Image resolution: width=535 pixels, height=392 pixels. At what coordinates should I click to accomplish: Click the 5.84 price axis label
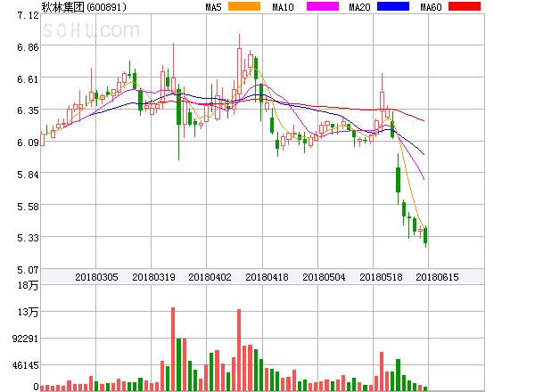tap(28, 175)
